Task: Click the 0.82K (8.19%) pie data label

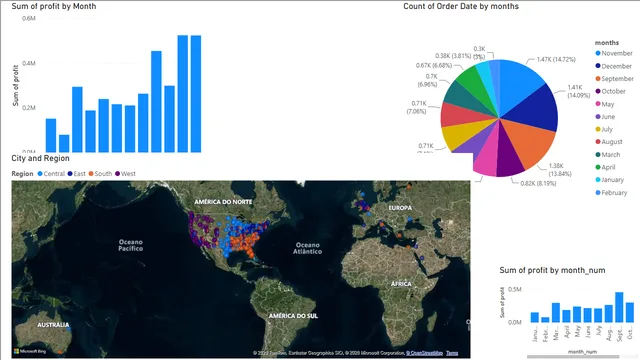Action: tap(538, 184)
